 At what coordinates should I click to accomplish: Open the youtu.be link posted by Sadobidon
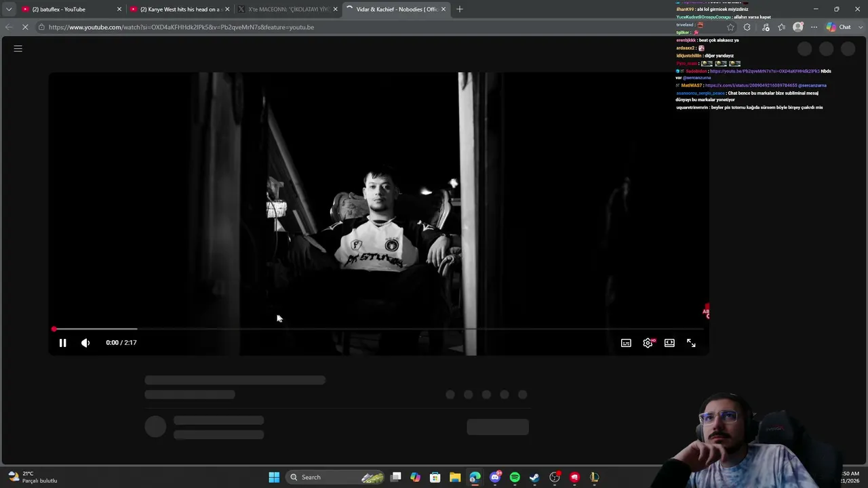tap(765, 71)
